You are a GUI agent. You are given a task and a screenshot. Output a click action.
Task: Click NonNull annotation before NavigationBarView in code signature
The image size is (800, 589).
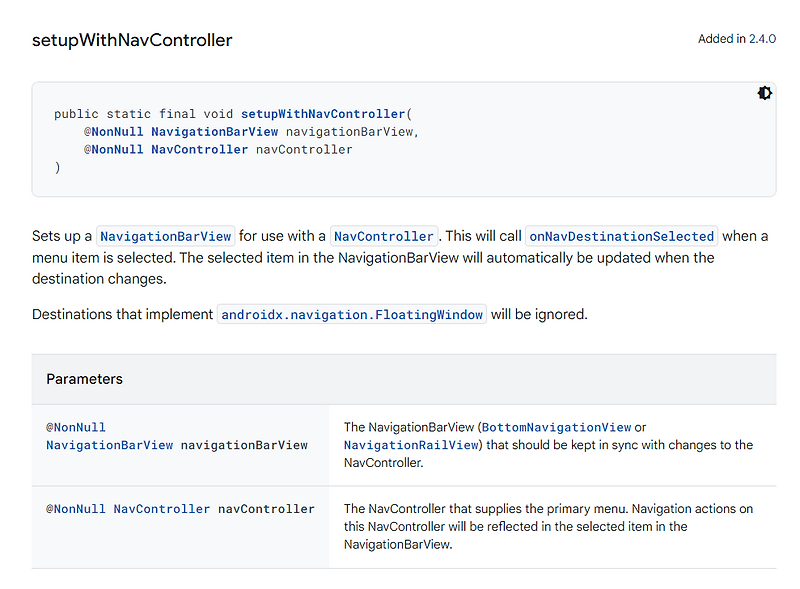[x=113, y=132]
